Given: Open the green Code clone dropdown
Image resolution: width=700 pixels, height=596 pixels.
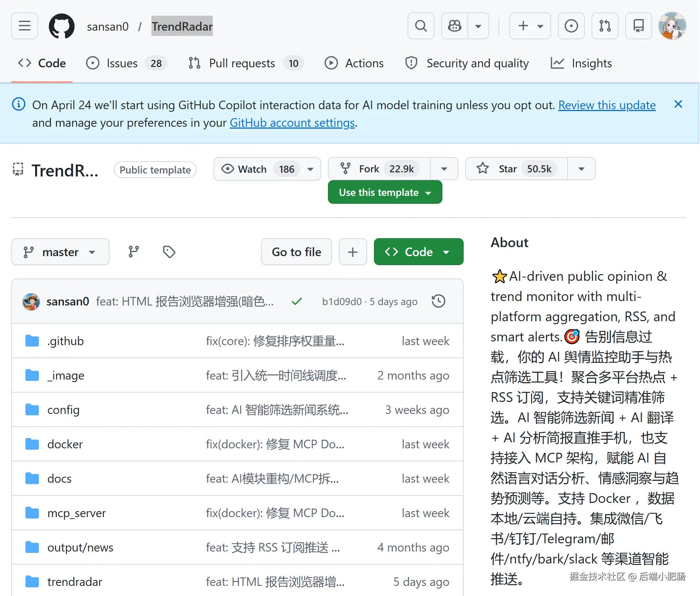Looking at the screenshot, I should click(x=418, y=252).
